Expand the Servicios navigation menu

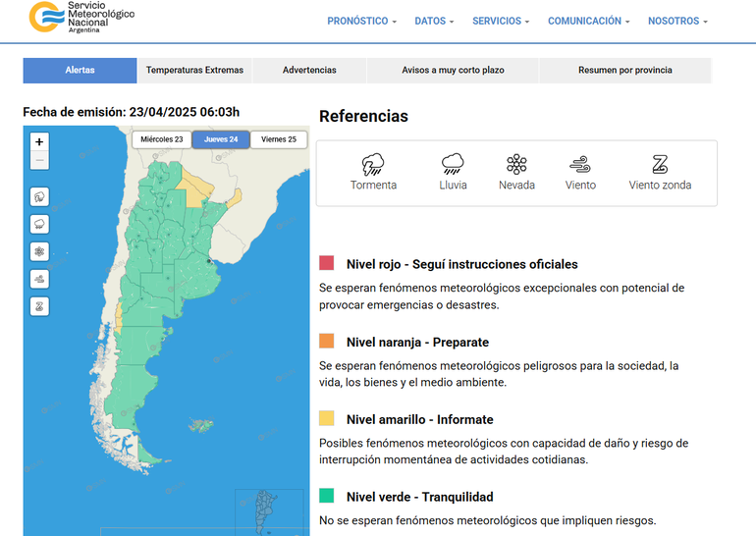click(501, 21)
